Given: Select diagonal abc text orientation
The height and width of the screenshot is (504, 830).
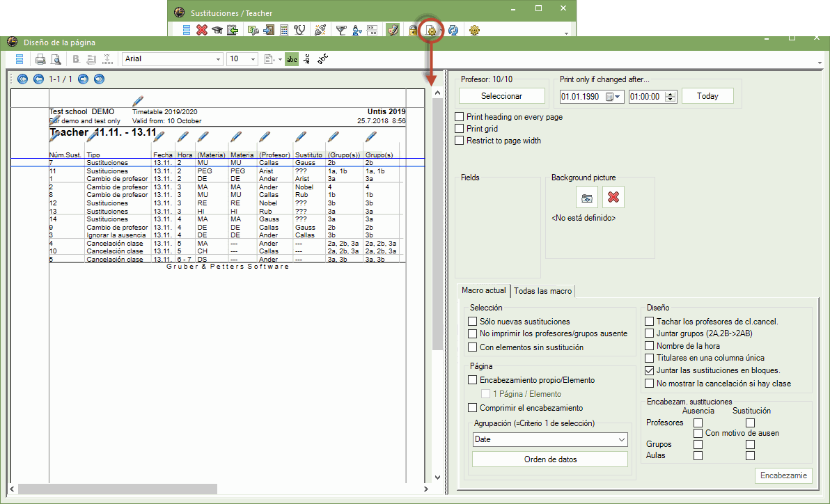Looking at the screenshot, I should (323, 59).
